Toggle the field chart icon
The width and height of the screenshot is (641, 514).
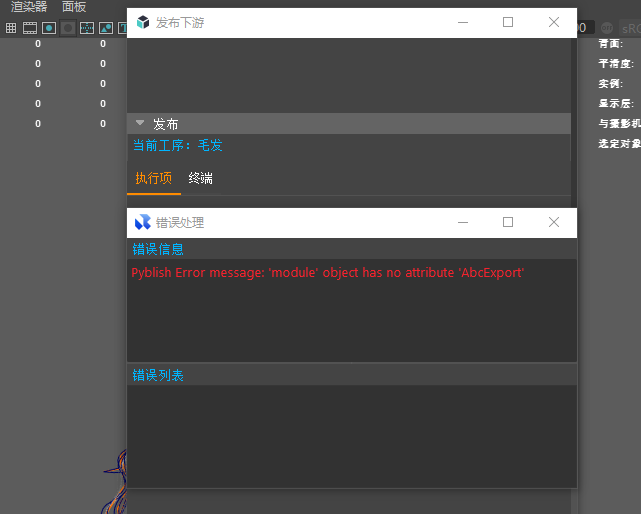coord(87,28)
